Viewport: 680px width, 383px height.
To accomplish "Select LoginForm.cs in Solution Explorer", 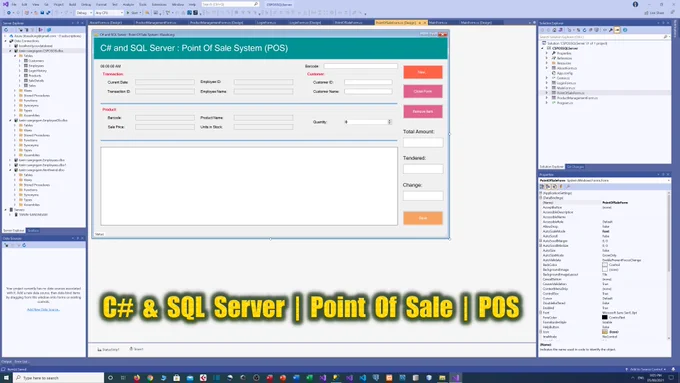I will (566, 83).
